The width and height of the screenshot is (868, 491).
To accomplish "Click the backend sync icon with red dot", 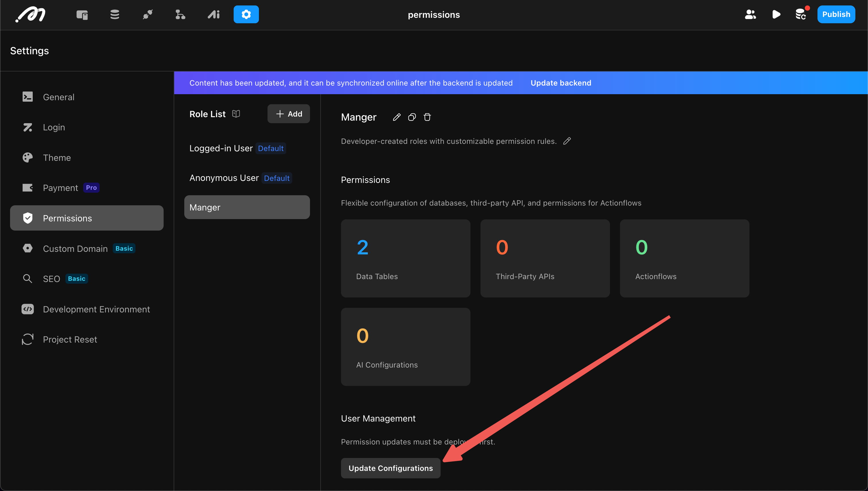I will coord(801,14).
